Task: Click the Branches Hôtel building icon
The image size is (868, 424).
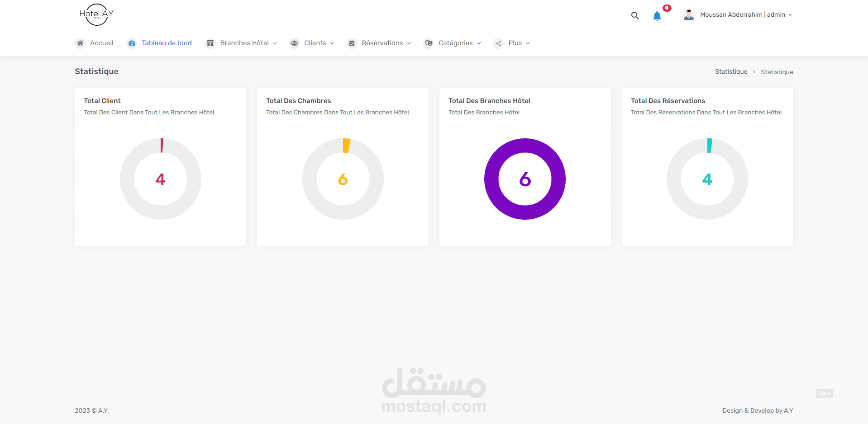Action: (x=210, y=43)
